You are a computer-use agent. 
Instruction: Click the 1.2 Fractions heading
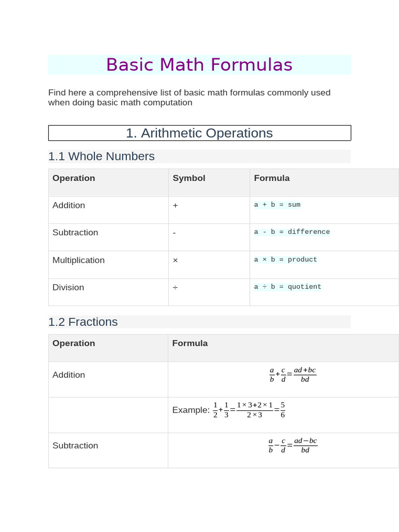(83, 322)
